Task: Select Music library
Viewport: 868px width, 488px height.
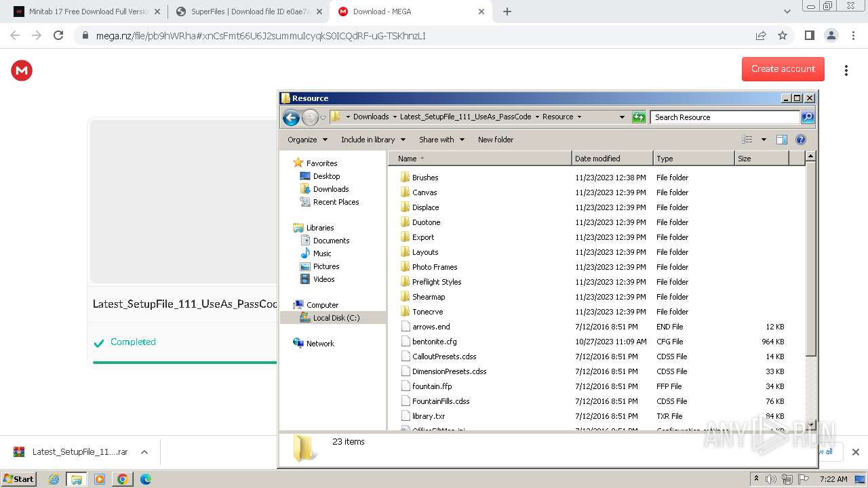Action: coord(322,253)
